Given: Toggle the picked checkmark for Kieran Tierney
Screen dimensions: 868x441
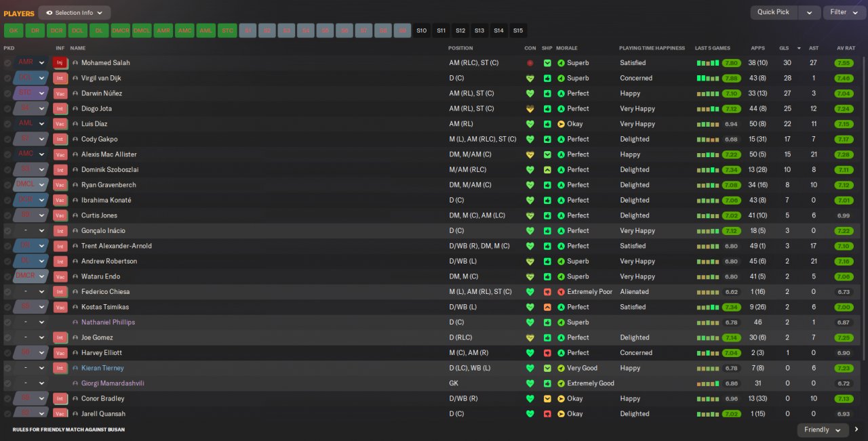Looking at the screenshot, I should [7, 368].
